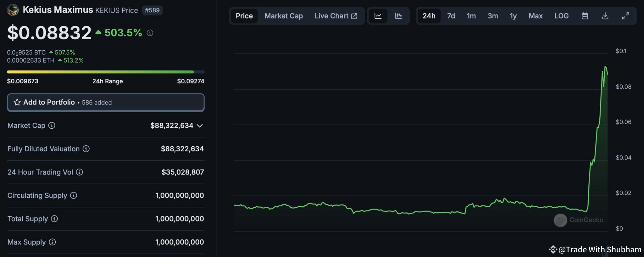Switch to candlestick chart view icon

(x=398, y=16)
